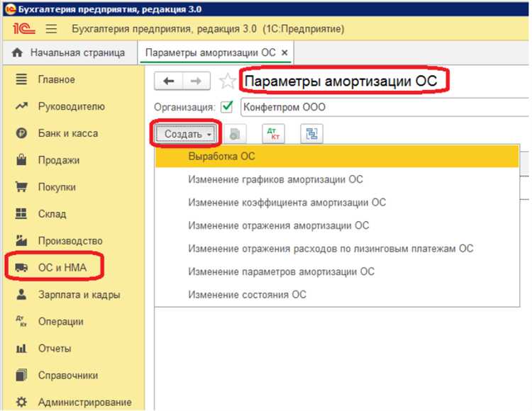Click the ОС и НМА truck icon
Viewport: 532px width, 411px height.
click(x=21, y=268)
